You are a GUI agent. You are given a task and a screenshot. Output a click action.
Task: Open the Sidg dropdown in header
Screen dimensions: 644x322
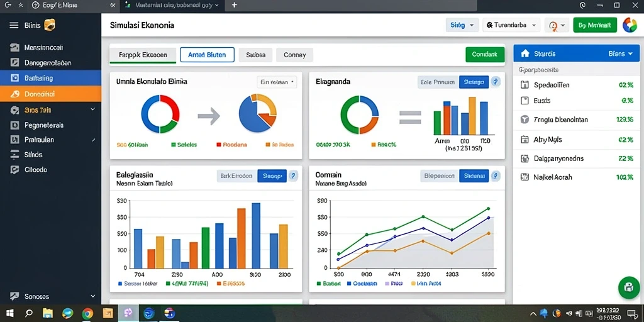coord(462,25)
